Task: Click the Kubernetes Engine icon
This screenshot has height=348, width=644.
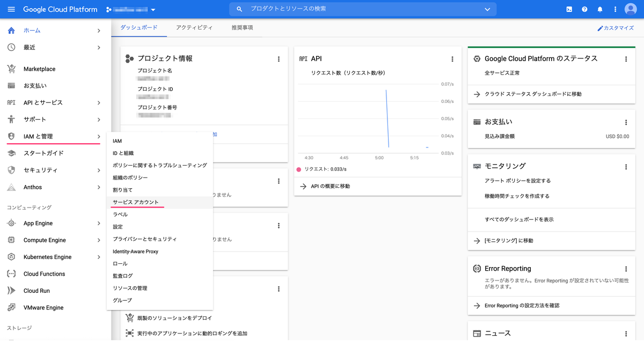Action: [11, 257]
